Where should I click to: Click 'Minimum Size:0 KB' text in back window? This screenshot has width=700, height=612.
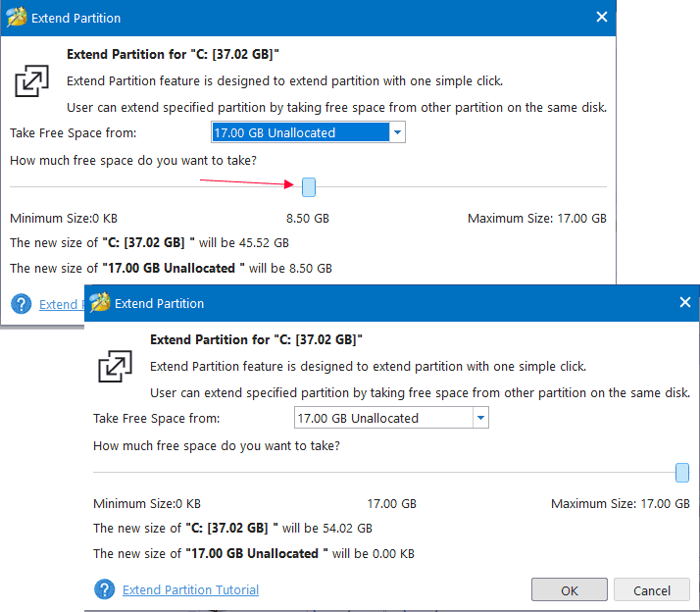tap(64, 218)
